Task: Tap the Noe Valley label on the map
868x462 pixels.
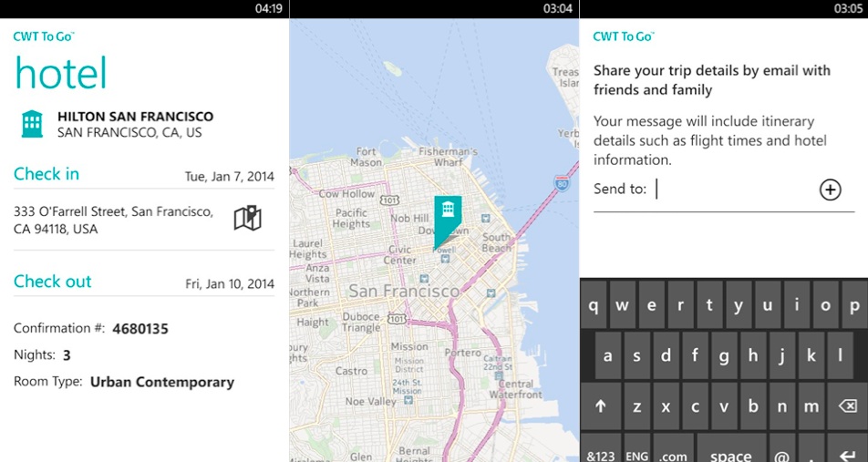Action: coord(371,402)
